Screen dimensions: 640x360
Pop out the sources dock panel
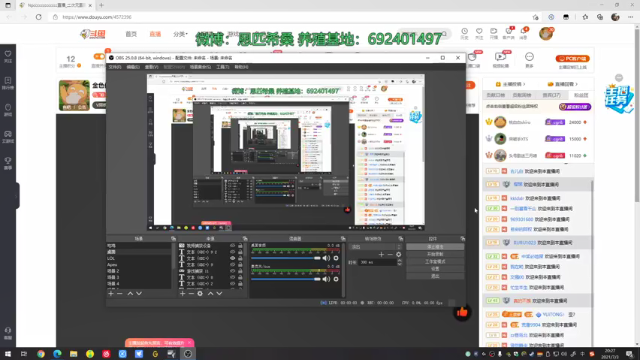point(245,238)
